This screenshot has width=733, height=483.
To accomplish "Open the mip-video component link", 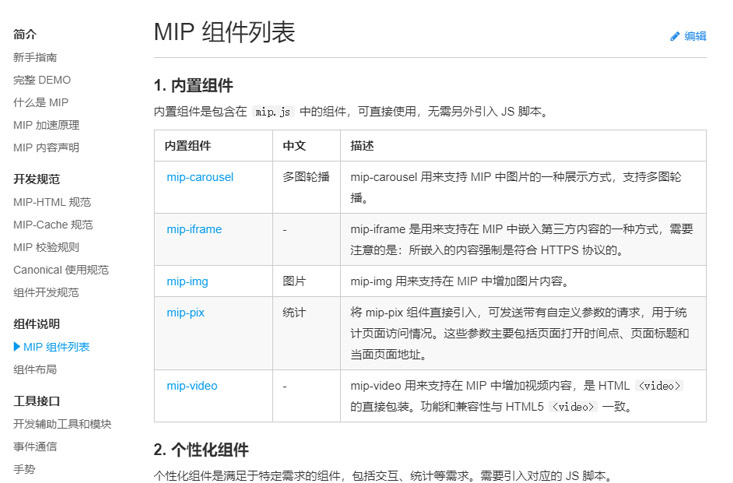I will [192, 386].
